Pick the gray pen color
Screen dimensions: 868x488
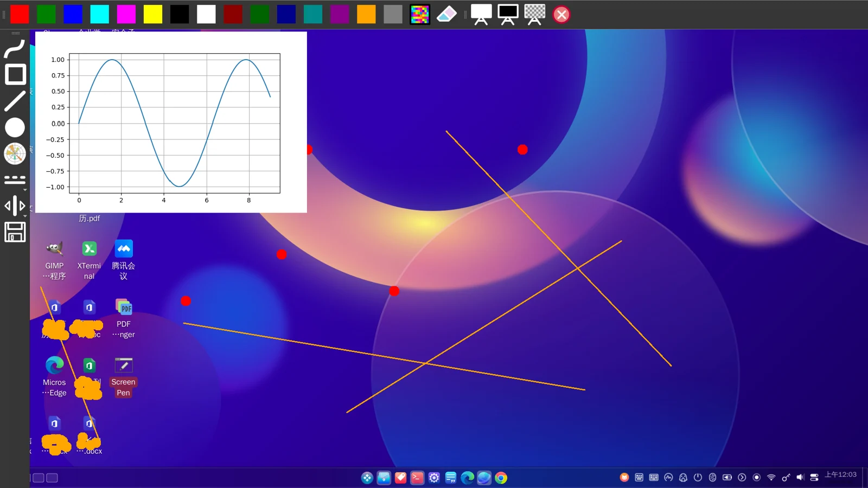(393, 14)
